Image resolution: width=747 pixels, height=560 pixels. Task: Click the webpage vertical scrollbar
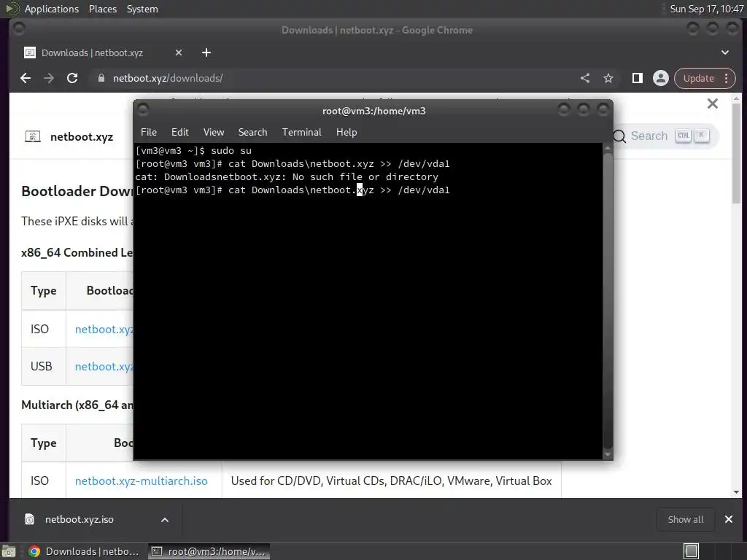[737, 152]
